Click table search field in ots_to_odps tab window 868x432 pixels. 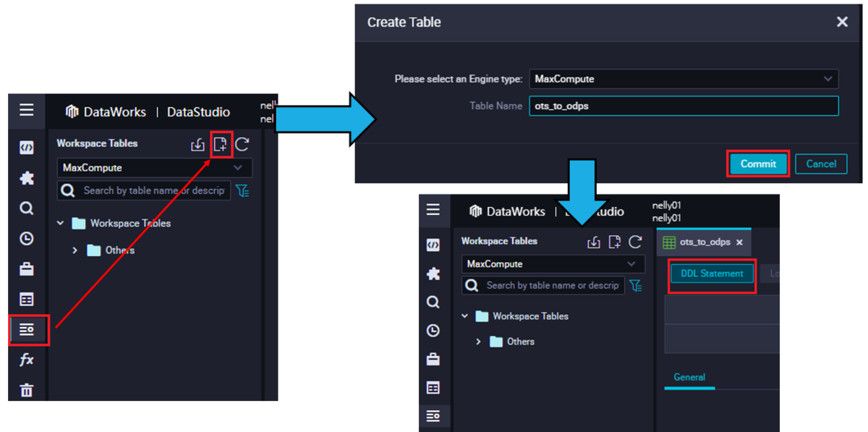point(543,285)
